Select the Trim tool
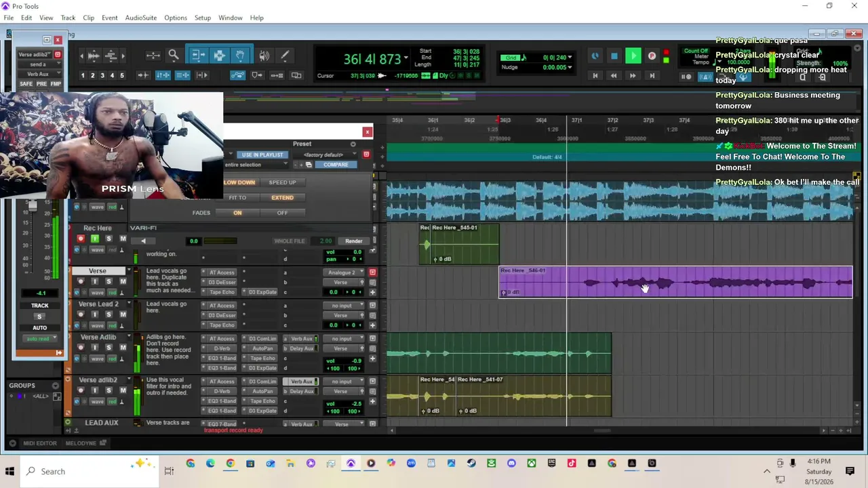 (198, 56)
